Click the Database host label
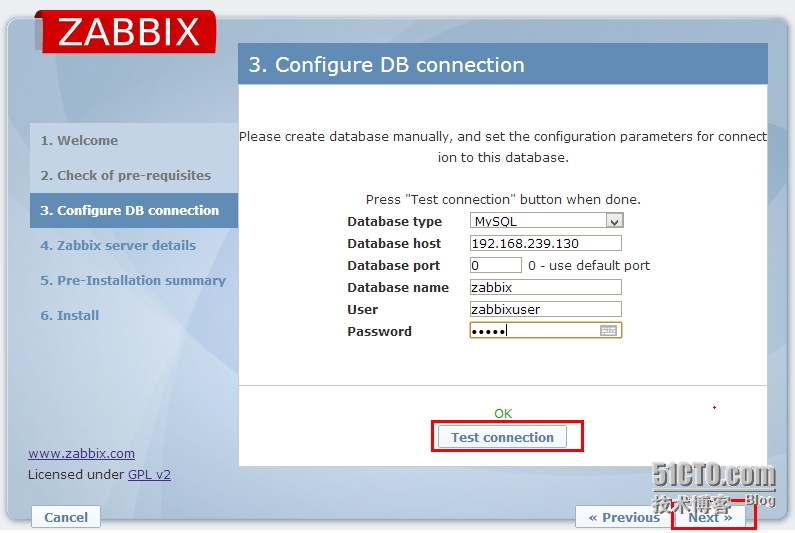Screen dimensions: 795x533 (x=394, y=244)
